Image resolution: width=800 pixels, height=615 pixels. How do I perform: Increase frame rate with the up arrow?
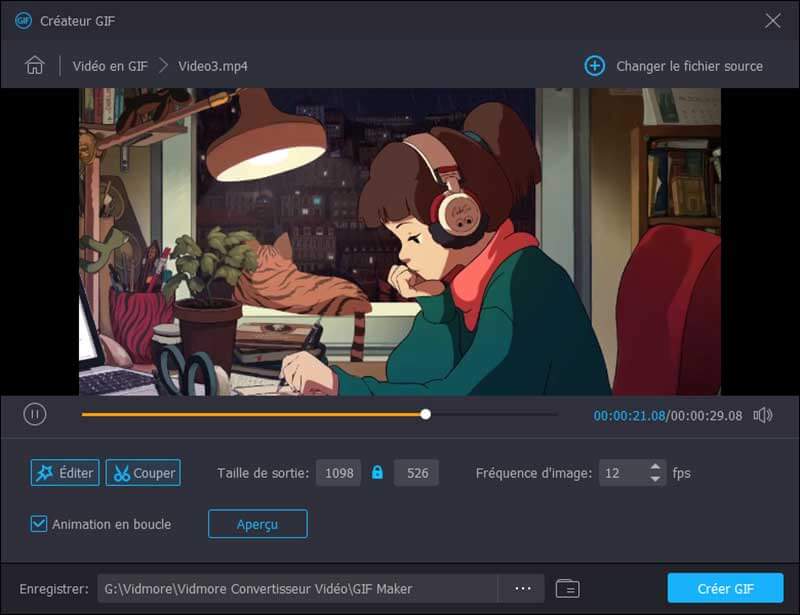(x=655, y=467)
